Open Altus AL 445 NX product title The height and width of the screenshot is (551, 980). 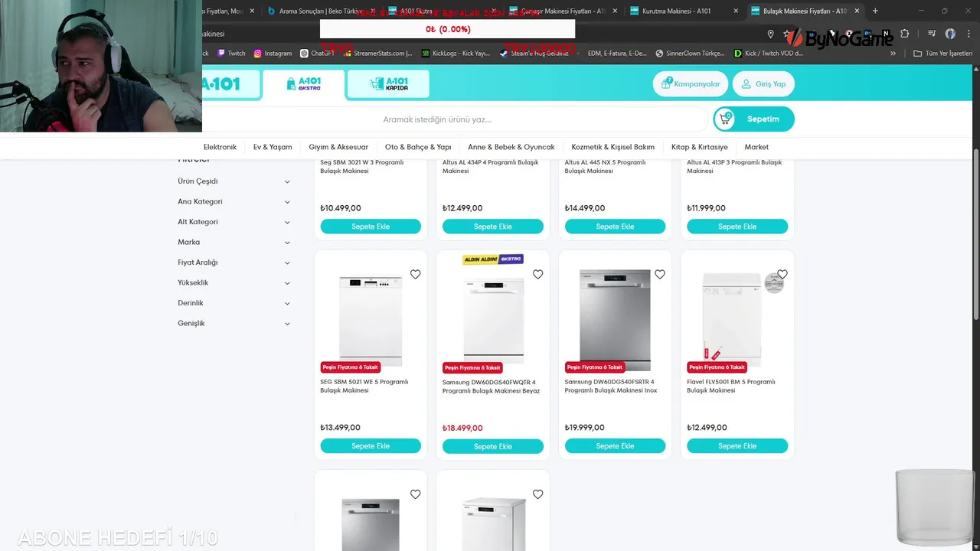pos(606,167)
